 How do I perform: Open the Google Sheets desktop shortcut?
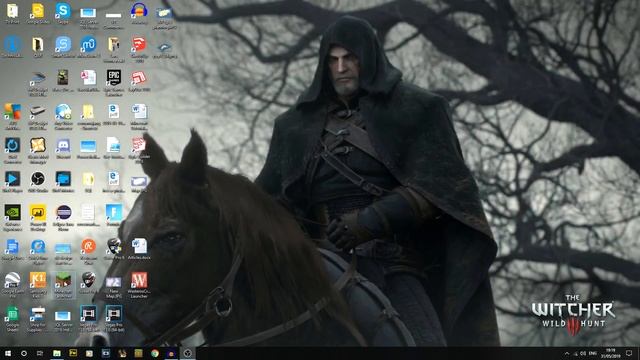pyautogui.click(x=13, y=319)
